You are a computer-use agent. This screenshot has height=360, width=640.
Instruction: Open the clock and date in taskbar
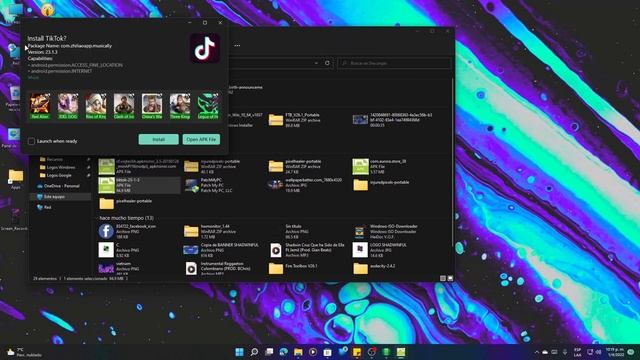[x=615, y=352]
